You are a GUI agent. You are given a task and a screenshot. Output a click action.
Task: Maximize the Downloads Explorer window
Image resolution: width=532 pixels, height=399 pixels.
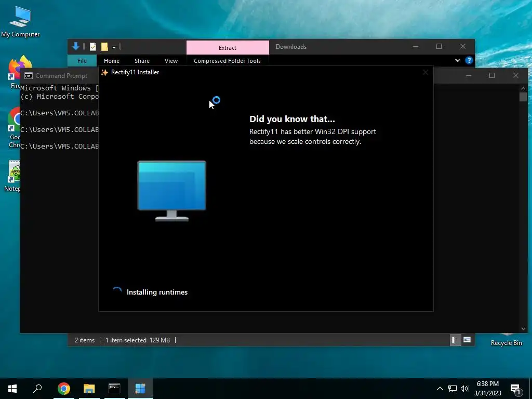pos(439,46)
